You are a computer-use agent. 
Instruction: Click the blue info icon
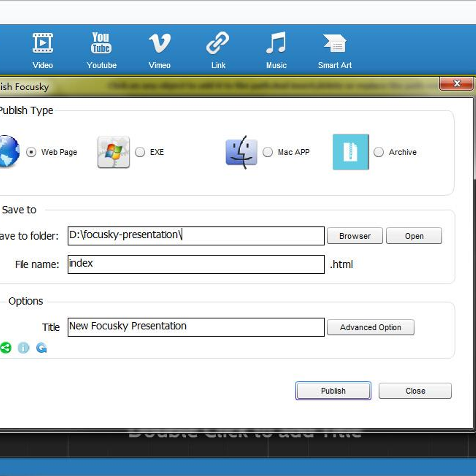pos(24,347)
